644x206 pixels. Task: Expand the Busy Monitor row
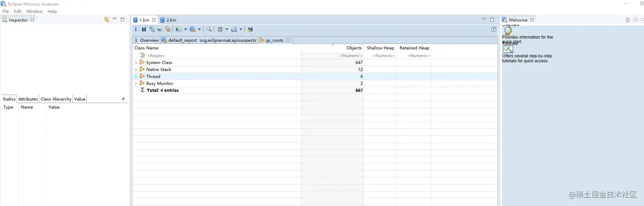pyautogui.click(x=136, y=84)
